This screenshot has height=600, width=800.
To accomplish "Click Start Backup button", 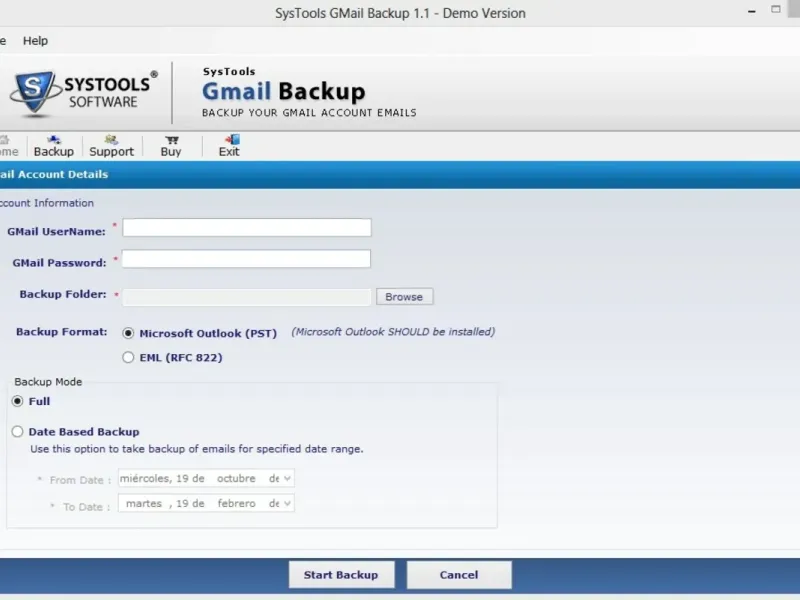I will coord(341,575).
